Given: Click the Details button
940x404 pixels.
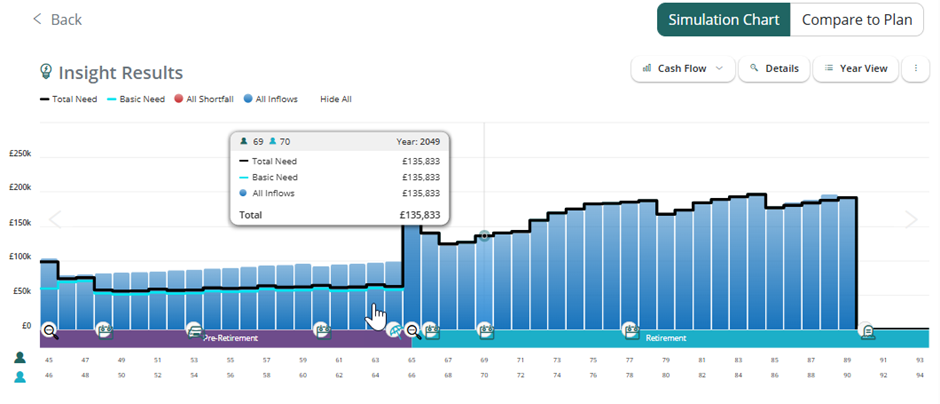Looking at the screenshot, I should coord(774,69).
